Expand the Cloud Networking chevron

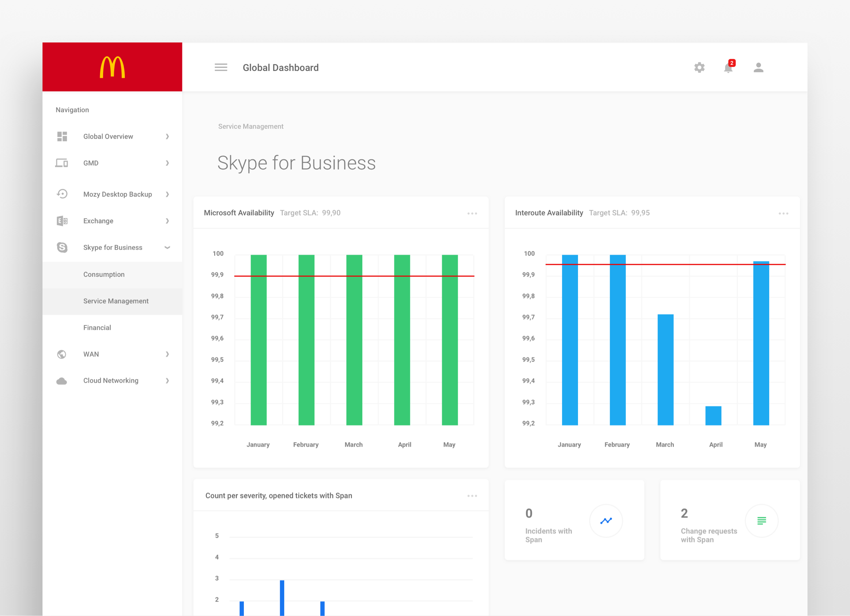pos(167,381)
